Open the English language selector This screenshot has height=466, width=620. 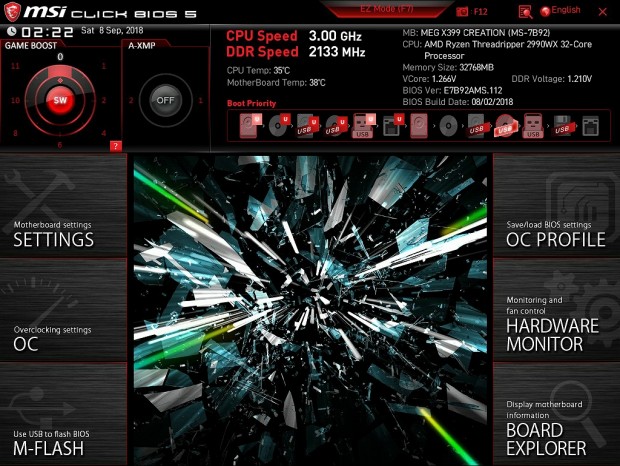coord(560,11)
